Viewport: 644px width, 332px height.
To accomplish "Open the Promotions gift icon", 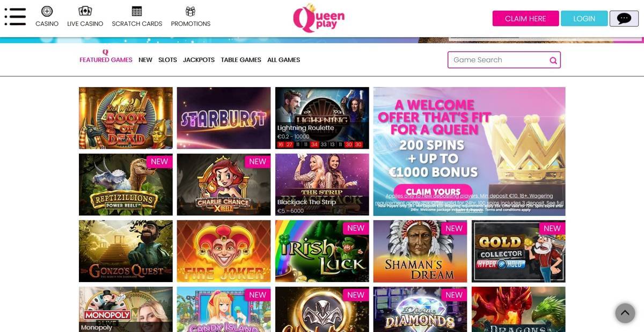I will (x=191, y=11).
